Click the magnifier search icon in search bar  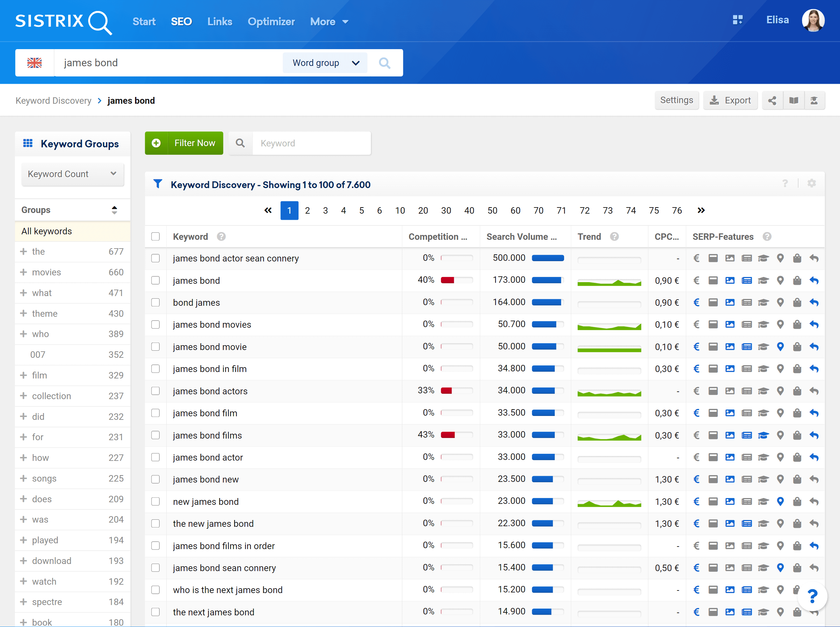[384, 63]
